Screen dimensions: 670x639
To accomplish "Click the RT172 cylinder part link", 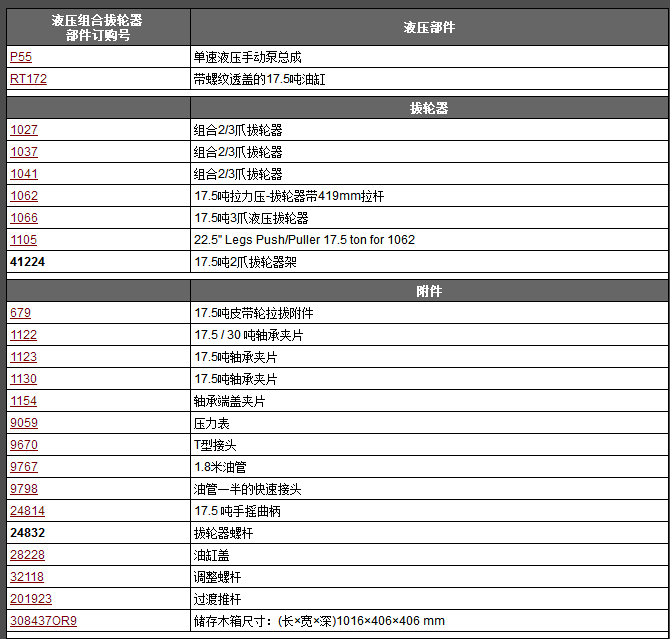I will [x=28, y=79].
